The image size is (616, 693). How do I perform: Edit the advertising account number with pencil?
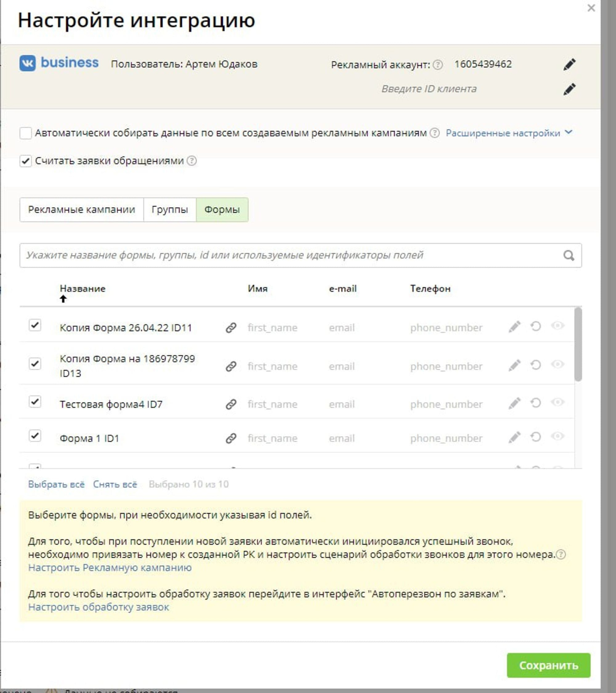569,64
